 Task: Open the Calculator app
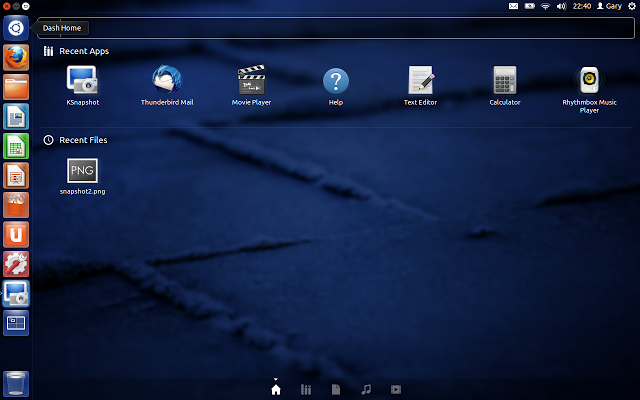pyautogui.click(x=505, y=85)
